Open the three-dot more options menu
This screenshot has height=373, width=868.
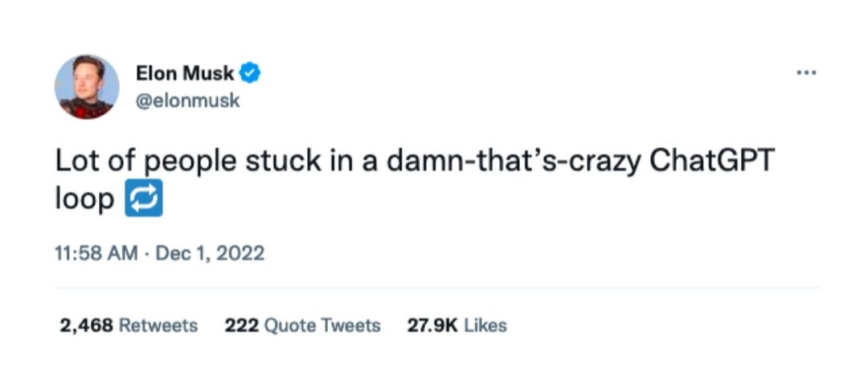tap(806, 72)
